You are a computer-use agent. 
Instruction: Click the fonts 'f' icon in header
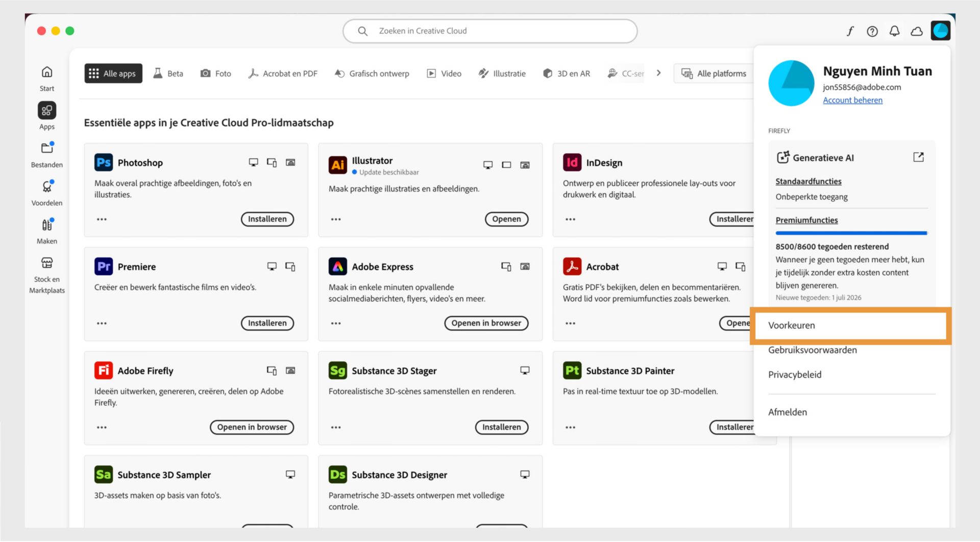tap(850, 31)
